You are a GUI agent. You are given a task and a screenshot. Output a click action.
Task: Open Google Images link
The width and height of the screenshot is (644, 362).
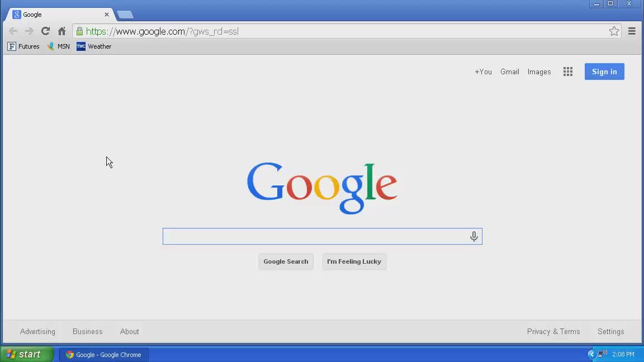click(539, 72)
